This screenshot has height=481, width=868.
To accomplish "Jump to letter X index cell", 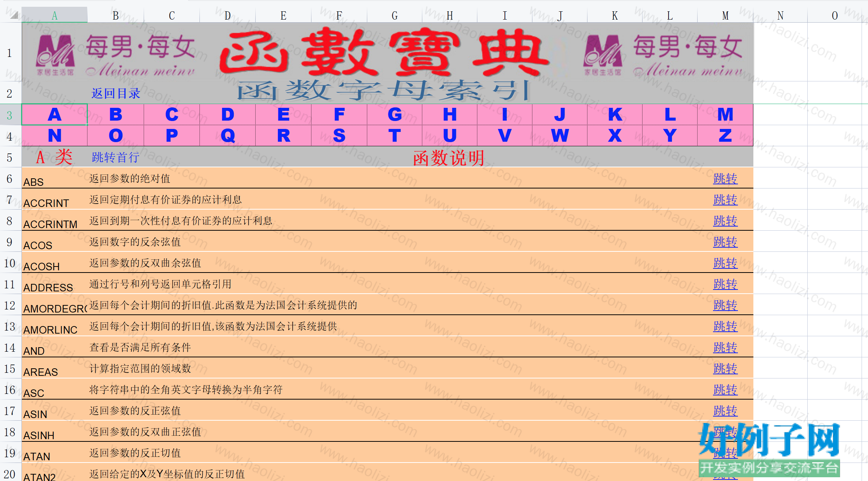I will click(x=615, y=136).
